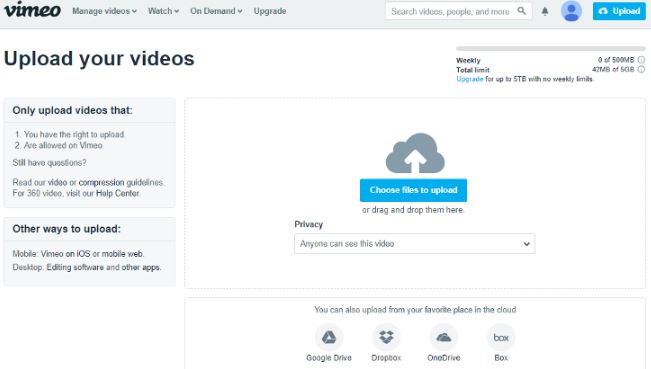Open the Editing software link
The width and height of the screenshot is (651, 369).
[x=75, y=267]
